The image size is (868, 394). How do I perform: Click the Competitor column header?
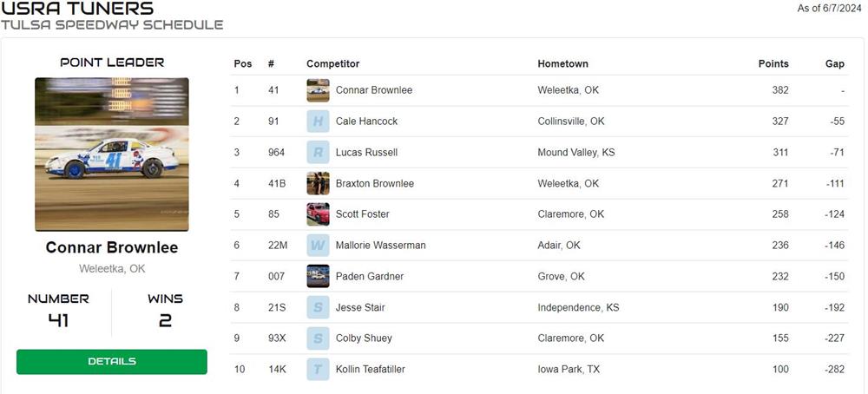click(332, 64)
